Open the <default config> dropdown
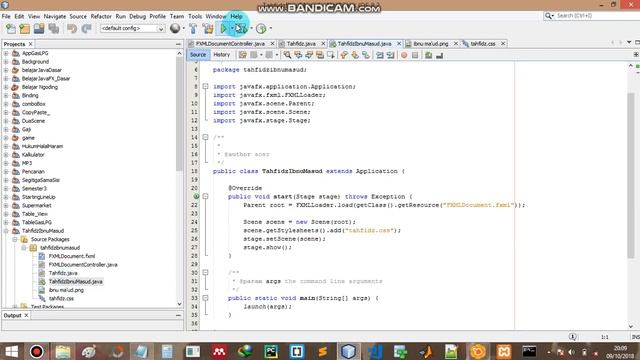This screenshot has height=360, width=640. click(x=132, y=29)
